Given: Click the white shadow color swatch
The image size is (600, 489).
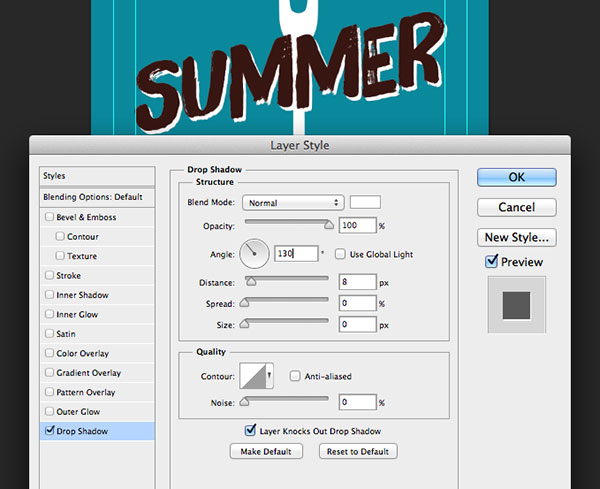Looking at the screenshot, I should (x=365, y=202).
